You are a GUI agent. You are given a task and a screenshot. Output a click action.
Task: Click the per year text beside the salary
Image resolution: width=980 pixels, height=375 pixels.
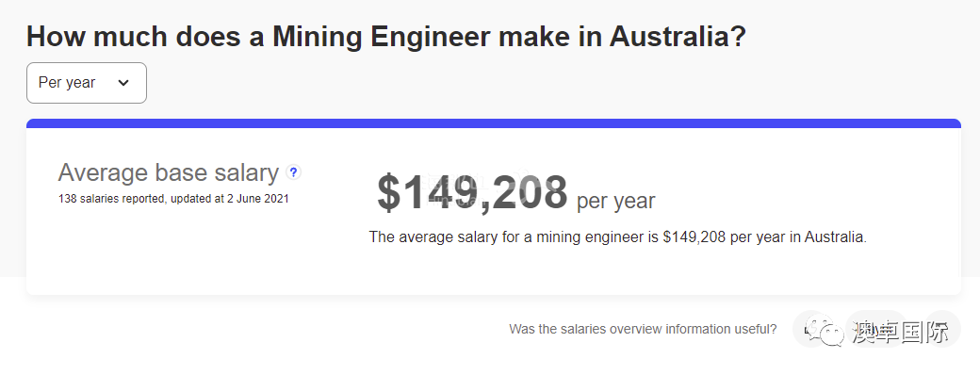click(615, 202)
